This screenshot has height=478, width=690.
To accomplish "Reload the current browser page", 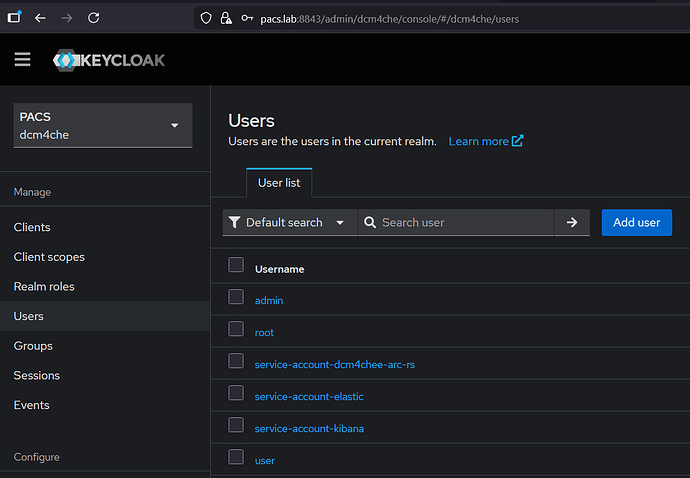I will pos(93,18).
